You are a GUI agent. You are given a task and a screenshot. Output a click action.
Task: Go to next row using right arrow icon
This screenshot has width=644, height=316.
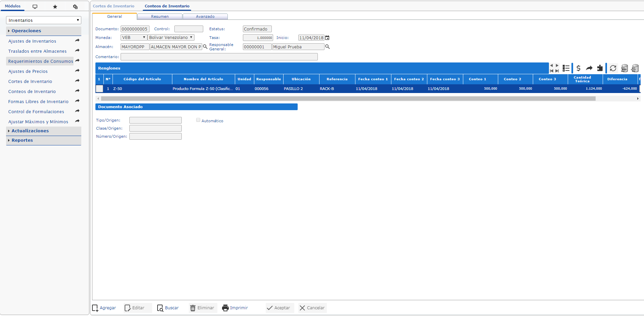(x=557, y=65)
